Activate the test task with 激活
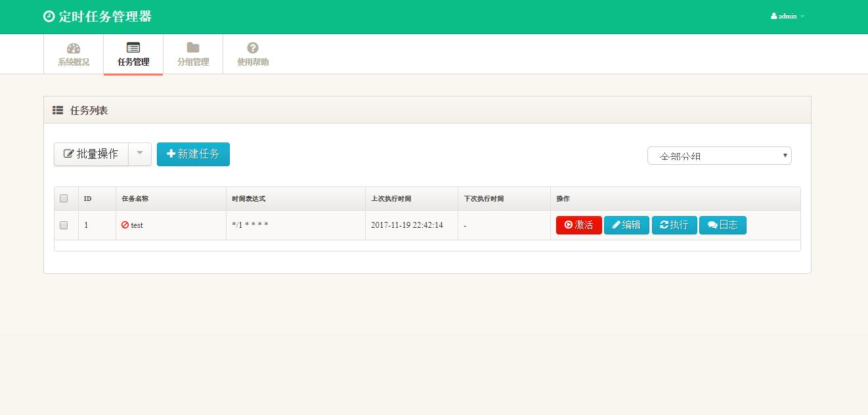868x415 pixels. pyautogui.click(x=579, y=225)
